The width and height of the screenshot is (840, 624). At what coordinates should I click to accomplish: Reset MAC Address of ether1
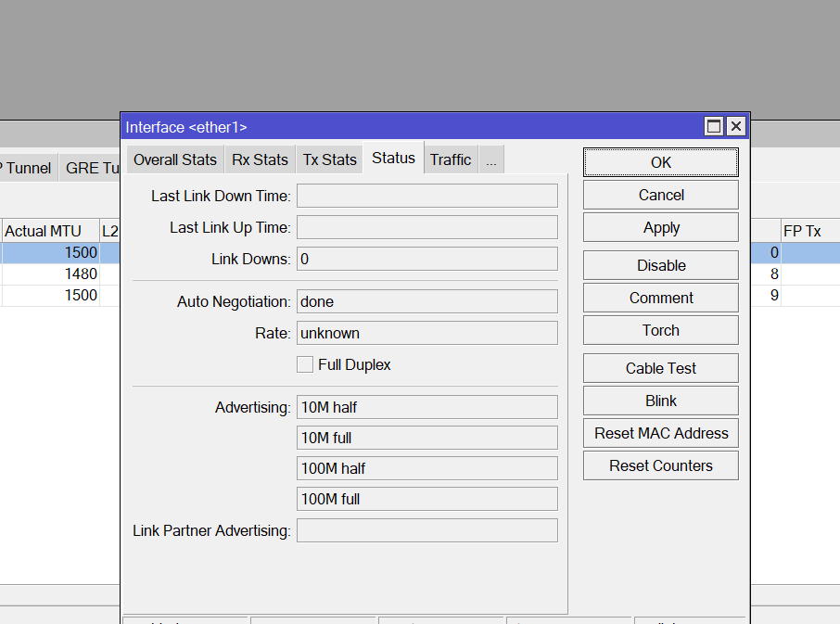[x=660, y=433]
